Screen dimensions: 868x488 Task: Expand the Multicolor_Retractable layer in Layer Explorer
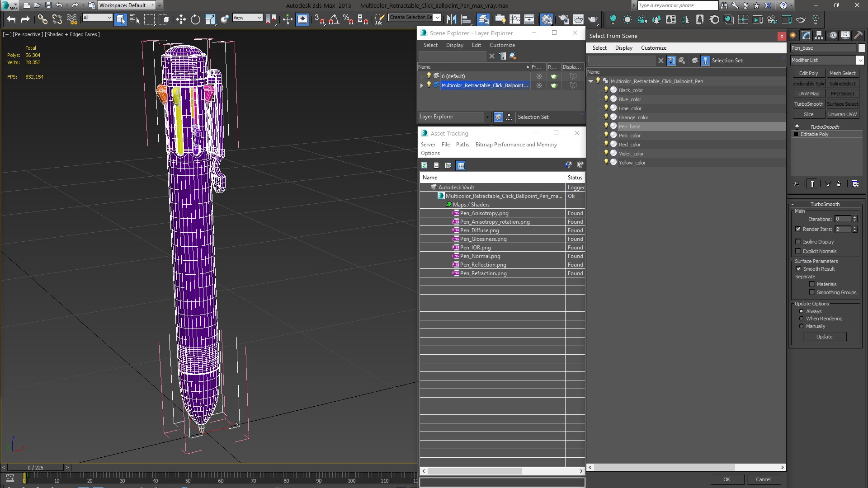422,85
